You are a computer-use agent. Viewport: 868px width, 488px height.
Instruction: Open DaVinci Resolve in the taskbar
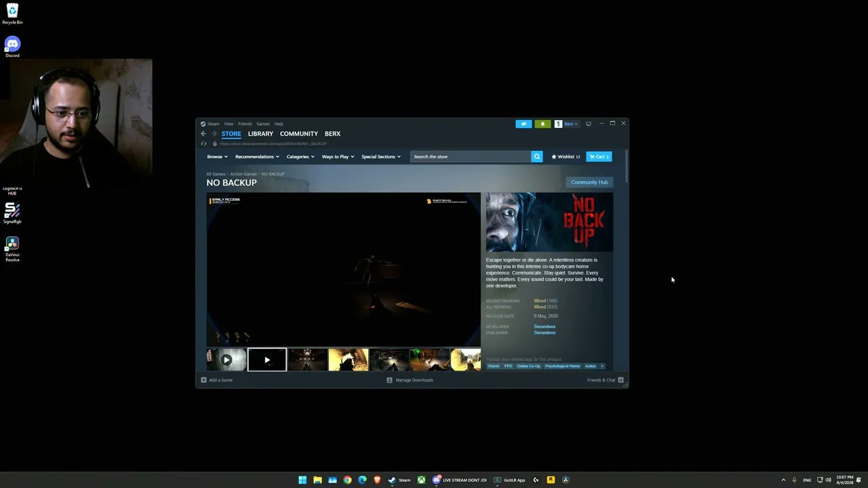coord(566,480)
